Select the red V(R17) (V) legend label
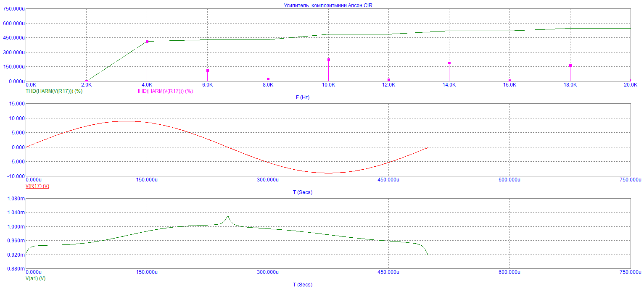This screenshot has height=294, width=644. tap(37, 186)
